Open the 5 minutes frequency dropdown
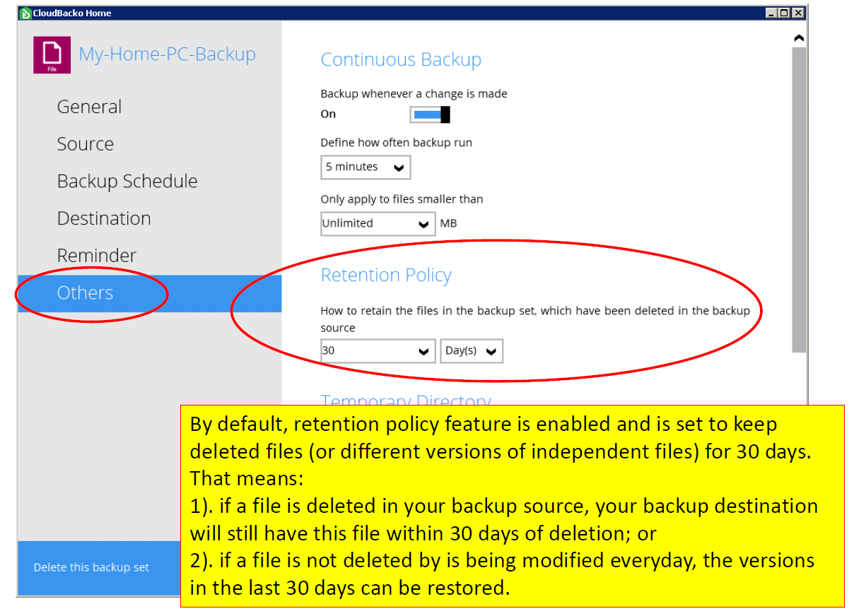Viewport: 854px width, 616px height. coord(365,167)
